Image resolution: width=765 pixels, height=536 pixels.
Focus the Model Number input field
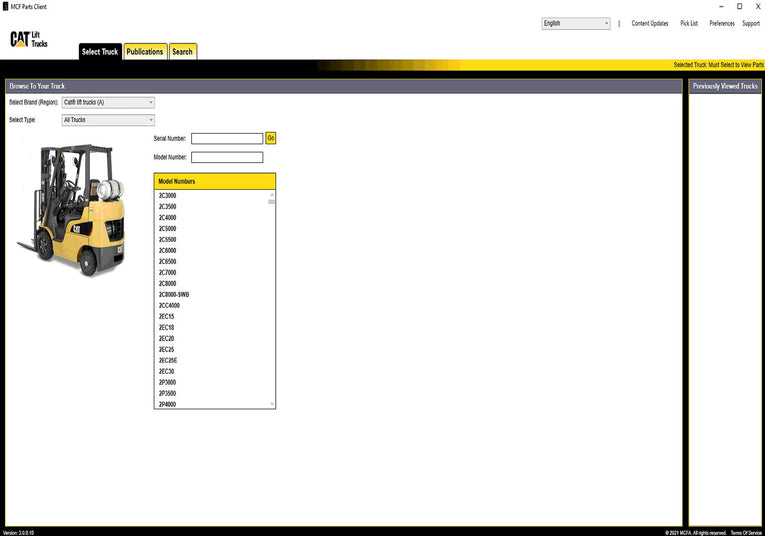226,157
